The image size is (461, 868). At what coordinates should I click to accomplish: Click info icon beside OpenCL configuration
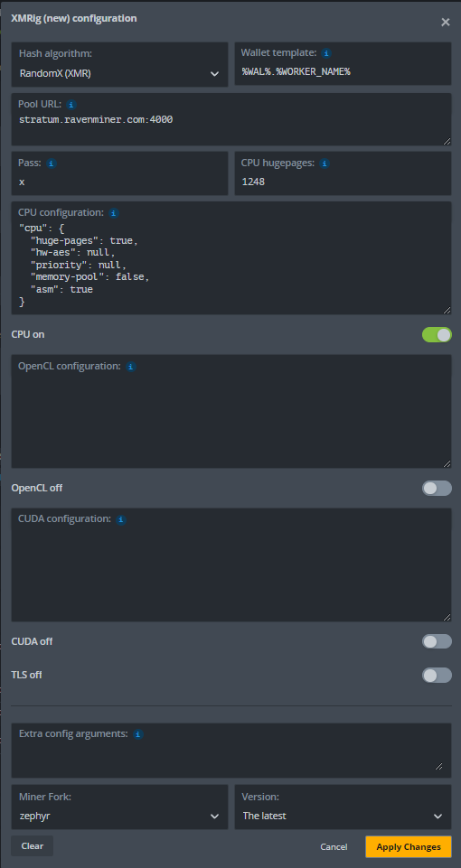pyautogui.click(x=131, y=367)
